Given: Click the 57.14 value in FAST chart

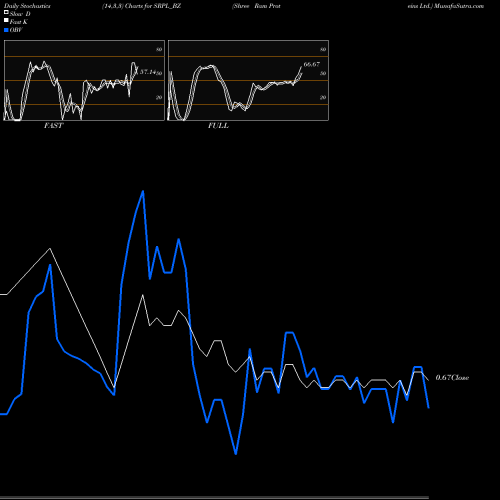Looking at the screenshot, I should [x=148, y=72].
